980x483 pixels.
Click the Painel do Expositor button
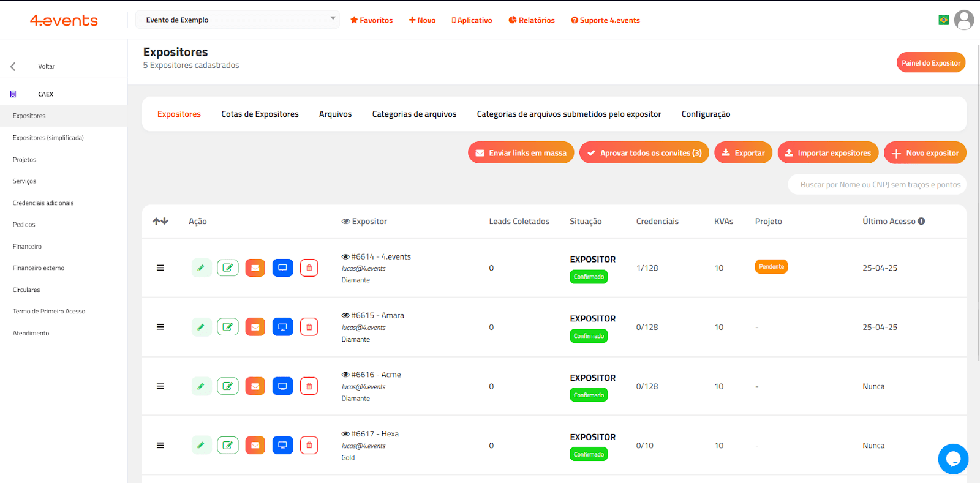(x=930, y=63)
